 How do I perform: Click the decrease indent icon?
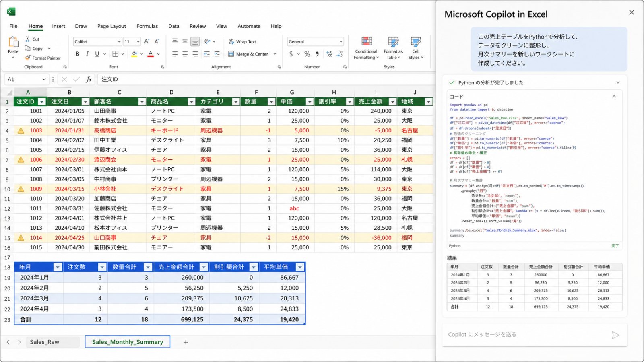point(207,54)
